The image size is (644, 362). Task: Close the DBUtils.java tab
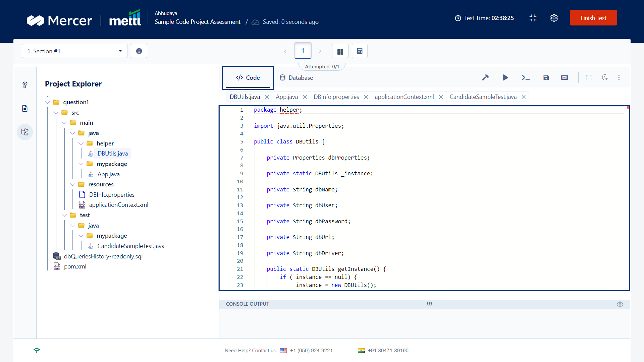(x=267, y=97)
